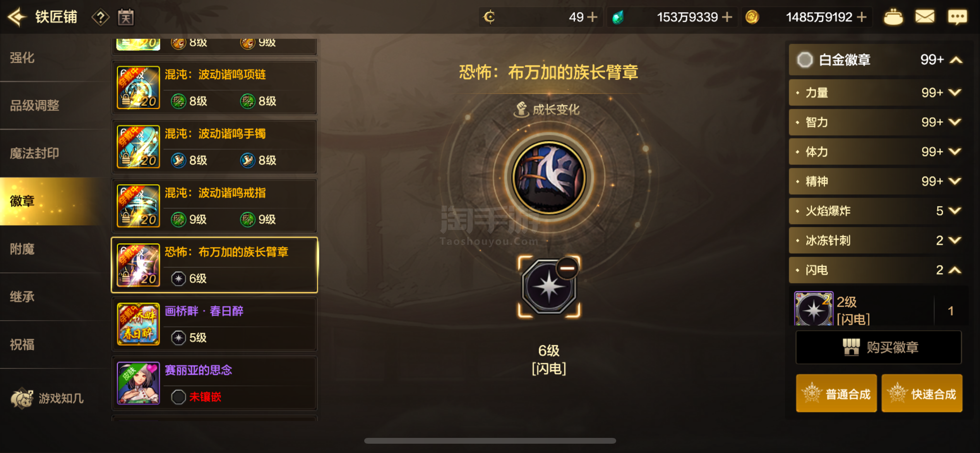980x453 pixels.
Task: Open the chat bubble icon
Action: point(957,17)
